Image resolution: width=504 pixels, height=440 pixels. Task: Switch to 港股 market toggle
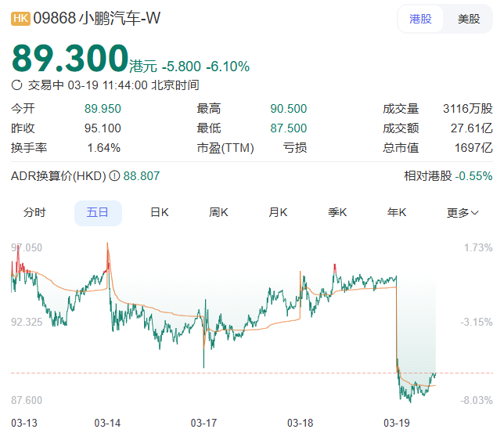420,19
